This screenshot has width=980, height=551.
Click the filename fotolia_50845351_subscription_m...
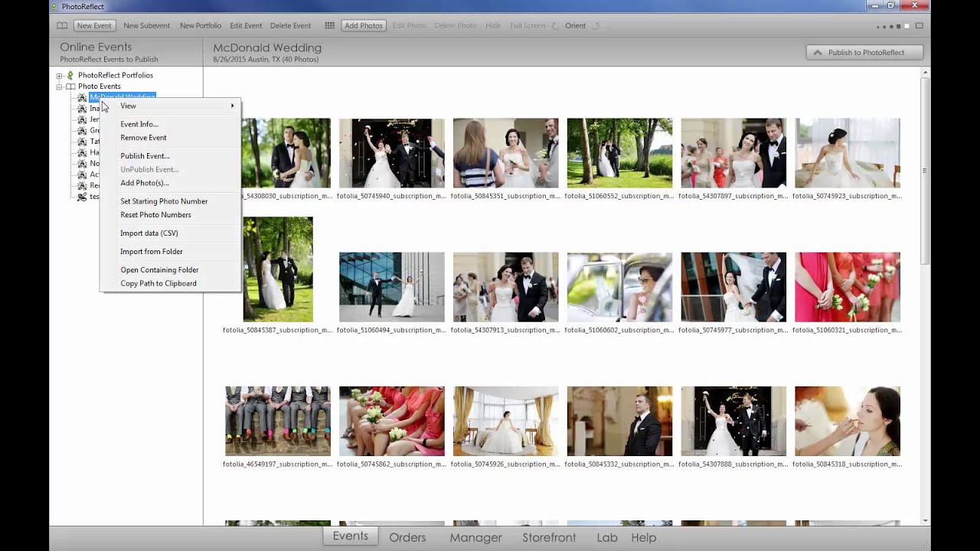click(505, 196)
